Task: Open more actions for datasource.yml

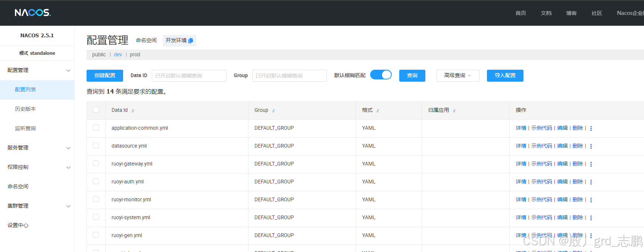Action: click(591, 146)
